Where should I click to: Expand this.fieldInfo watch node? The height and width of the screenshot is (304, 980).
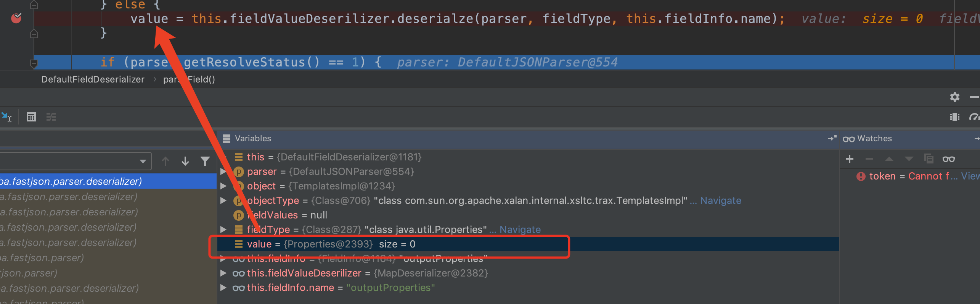pos(223,259)
